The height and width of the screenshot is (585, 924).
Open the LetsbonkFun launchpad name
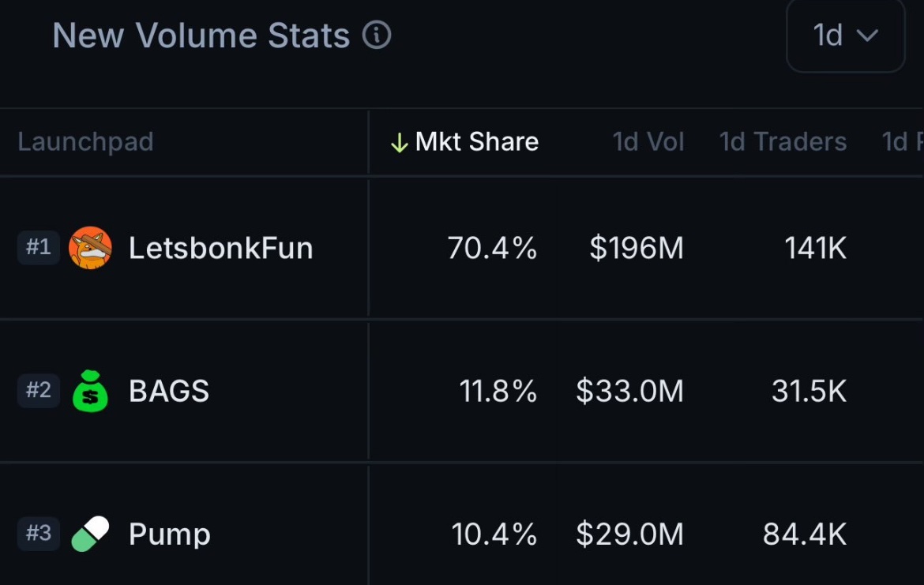point(220,247)
